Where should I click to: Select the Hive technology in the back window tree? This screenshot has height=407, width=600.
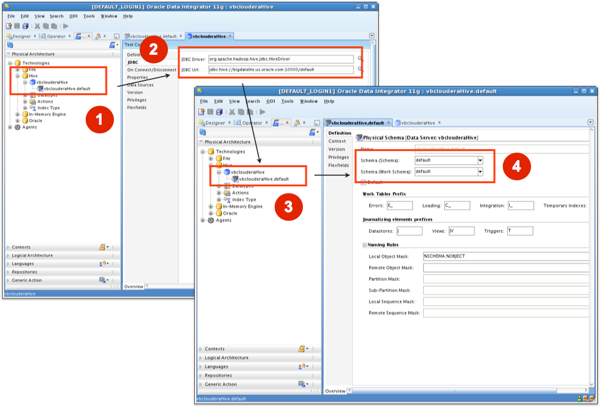pos(33,76)
